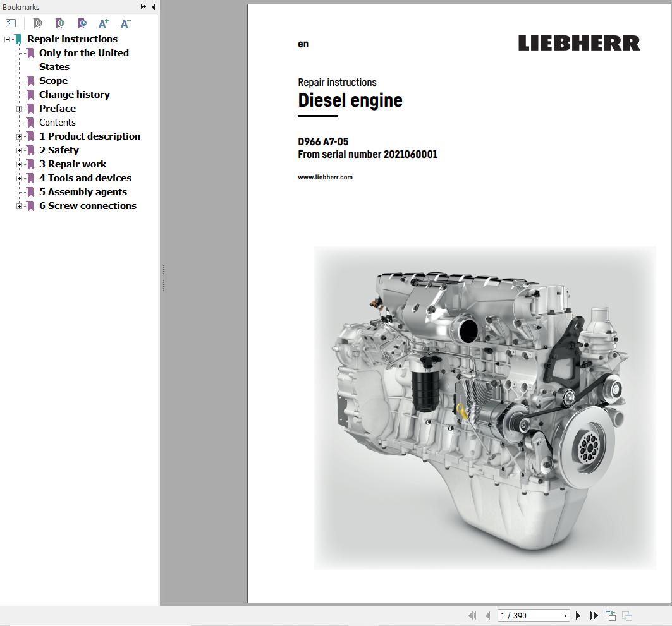Viewport: 672px width, 626px height.
Task: Click the next view icon
Action: (626, 615)
